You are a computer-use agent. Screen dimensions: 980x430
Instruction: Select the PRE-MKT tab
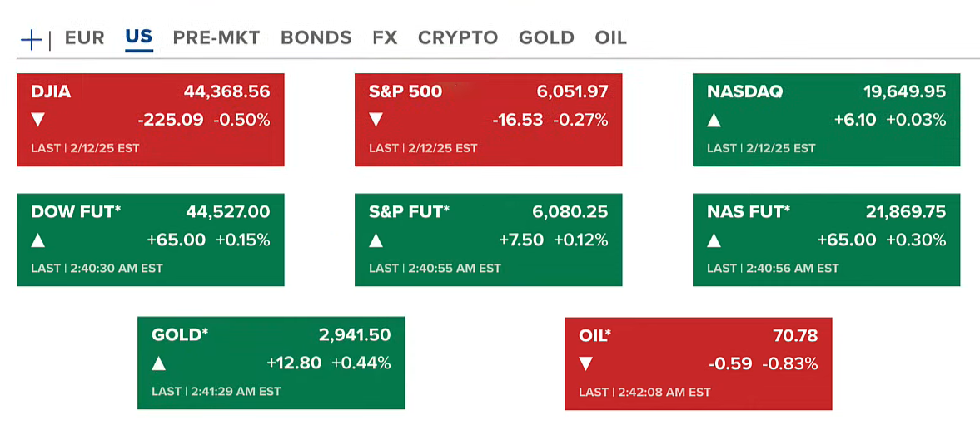pos(216,37)
